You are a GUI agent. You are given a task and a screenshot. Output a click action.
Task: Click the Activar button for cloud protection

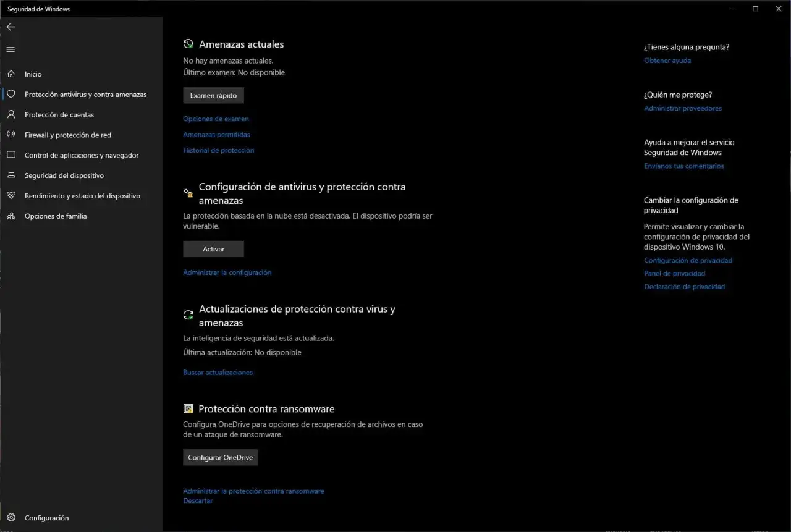click(x=214, y=249)
